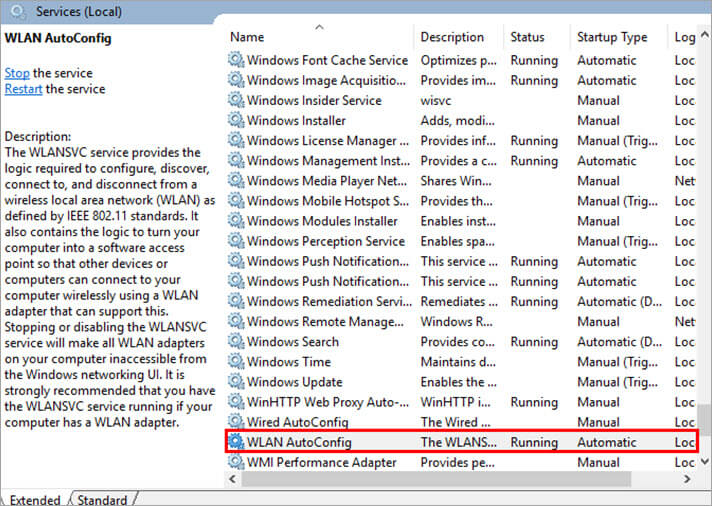The image size is (712, 506).
Task: Select the Windows Time name
Action: coord(289,362)
